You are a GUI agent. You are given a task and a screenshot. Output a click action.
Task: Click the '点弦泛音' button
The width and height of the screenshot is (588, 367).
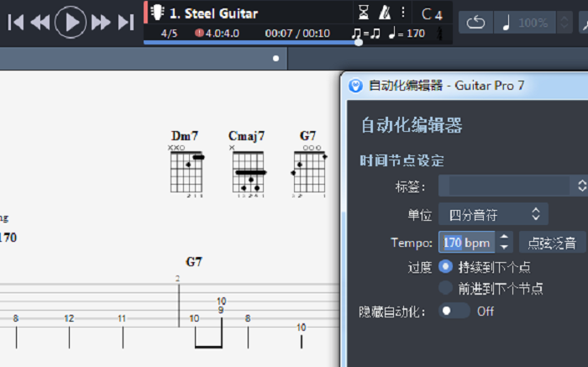coord(552,243)
